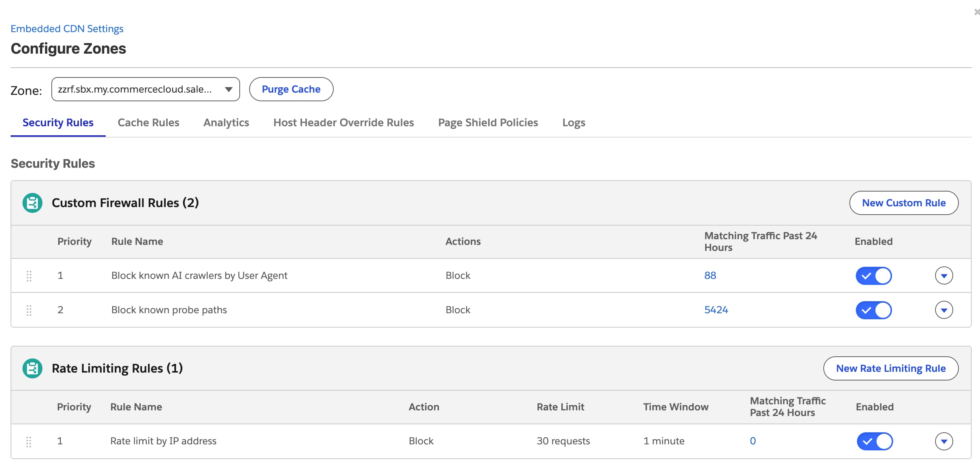The image size is (980, 464).
Task: Click the Block action of probe paths rule
Action: click(x=458, y=310)
